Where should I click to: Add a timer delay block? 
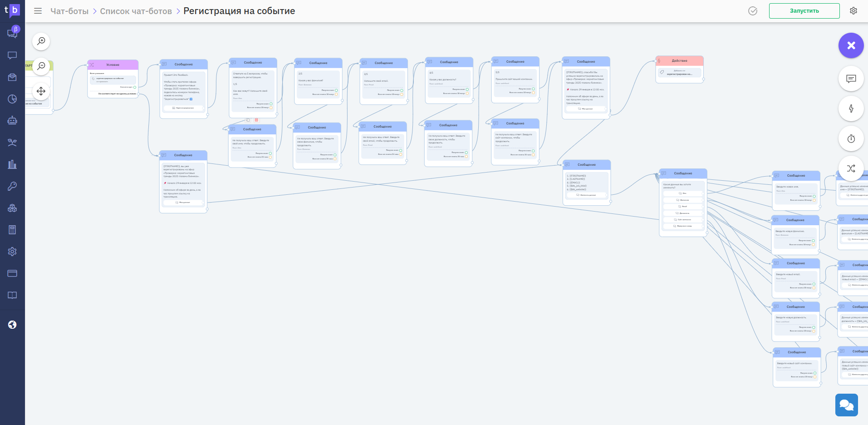click(x=851, y=138)
